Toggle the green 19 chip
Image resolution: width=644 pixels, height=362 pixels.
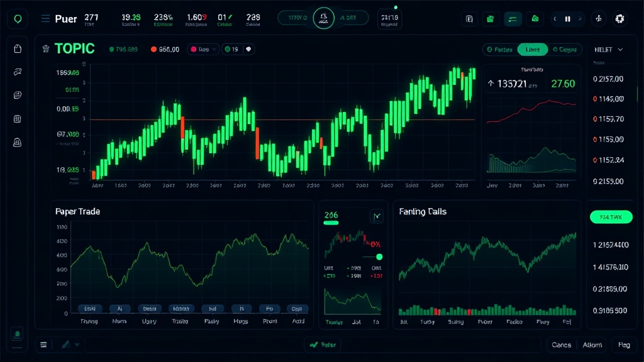(x=233, y=49)
